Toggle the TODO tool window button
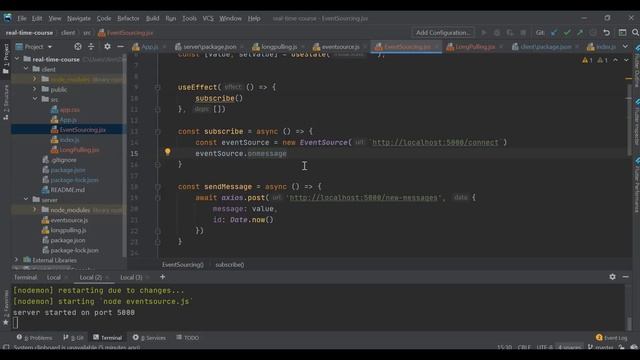The height and width of the screenshot is (360, 640). click(x=187, y=338)
